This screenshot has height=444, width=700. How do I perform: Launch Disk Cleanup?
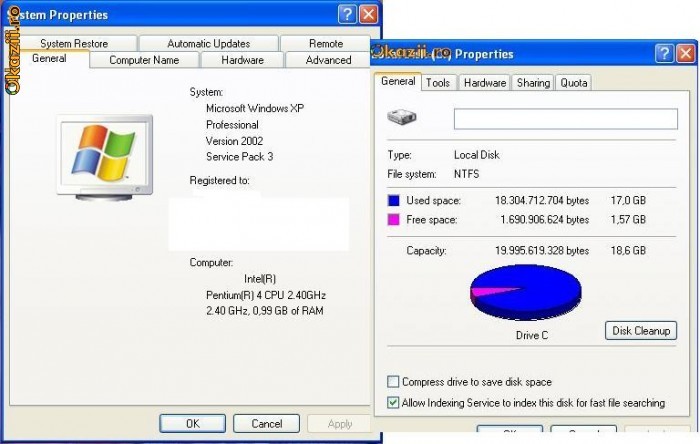pyautogui.click(x=641, y=331)
